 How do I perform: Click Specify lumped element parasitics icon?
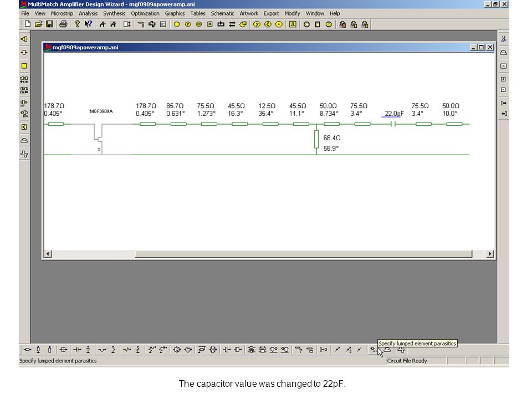[374, 350]
